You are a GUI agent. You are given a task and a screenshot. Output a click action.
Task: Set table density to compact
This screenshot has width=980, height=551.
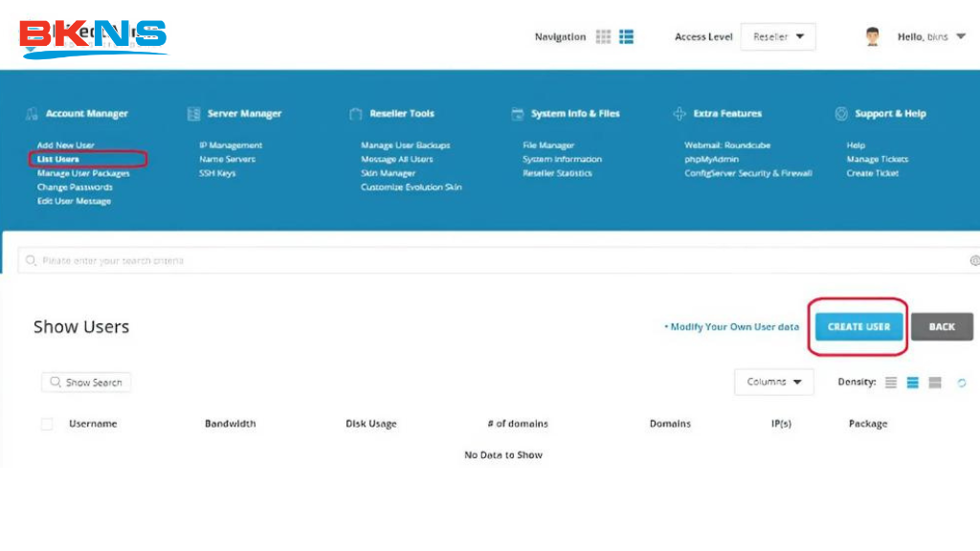pos(891,383)
